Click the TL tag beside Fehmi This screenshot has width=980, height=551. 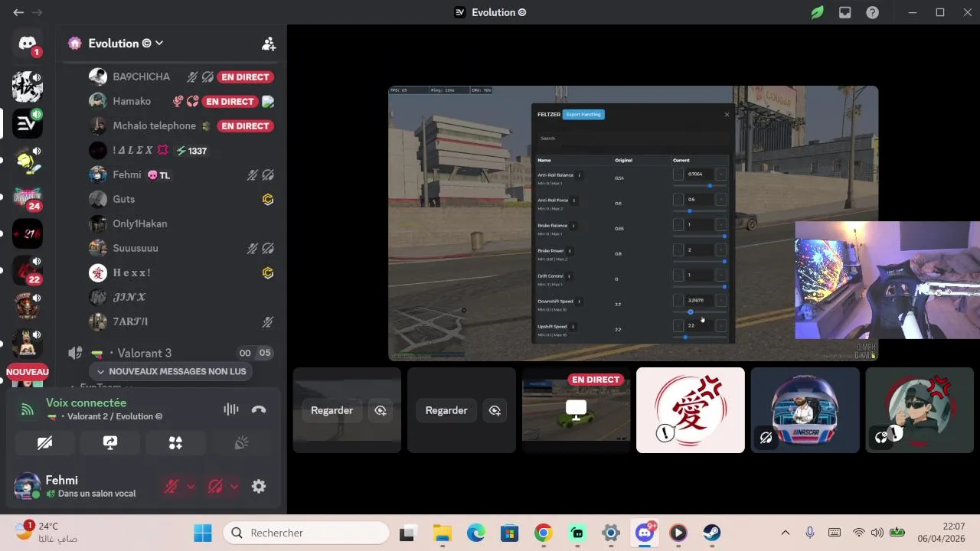[158, 175]
